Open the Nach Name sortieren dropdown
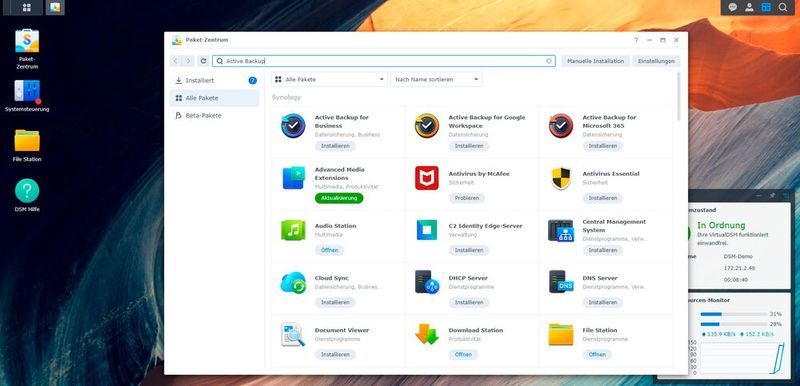This screenshot has width=800, height=386. 436,80
